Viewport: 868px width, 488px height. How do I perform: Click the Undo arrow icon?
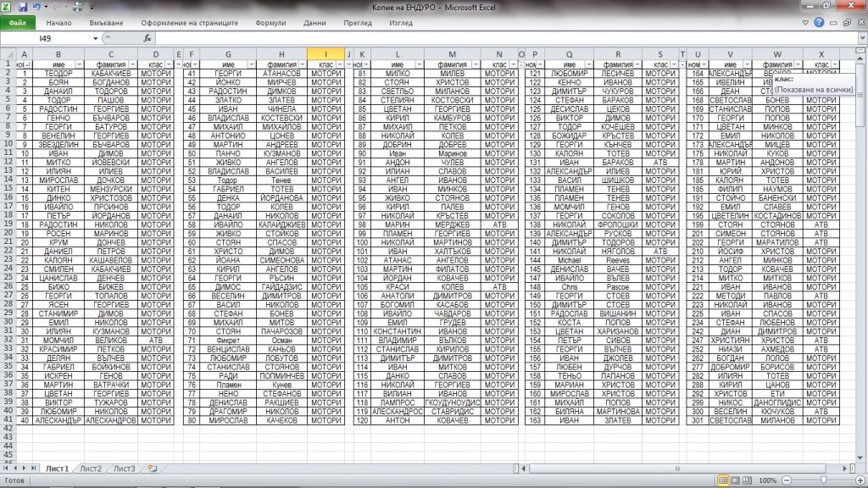click(37, 7)
